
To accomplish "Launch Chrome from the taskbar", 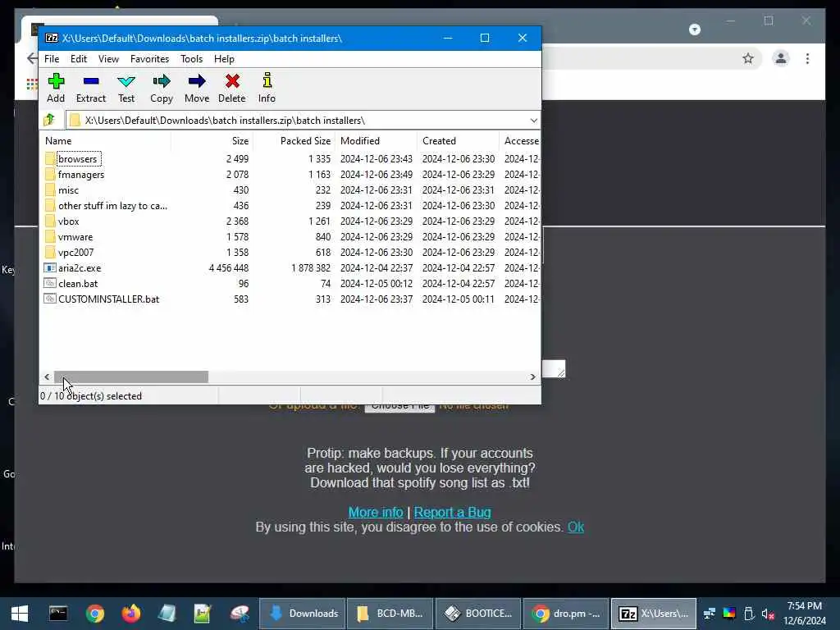I will [x=95, y=614].
